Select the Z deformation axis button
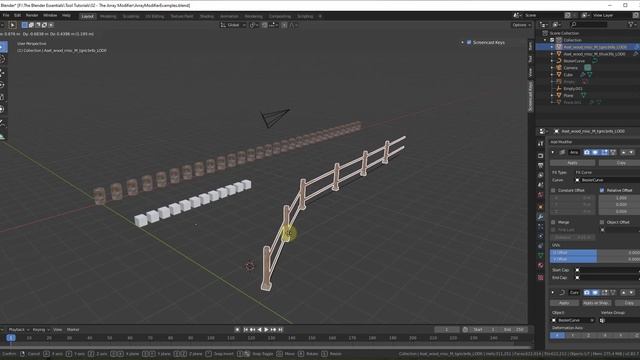The width and height of the screenshot is (640, 360). point(588,336)
